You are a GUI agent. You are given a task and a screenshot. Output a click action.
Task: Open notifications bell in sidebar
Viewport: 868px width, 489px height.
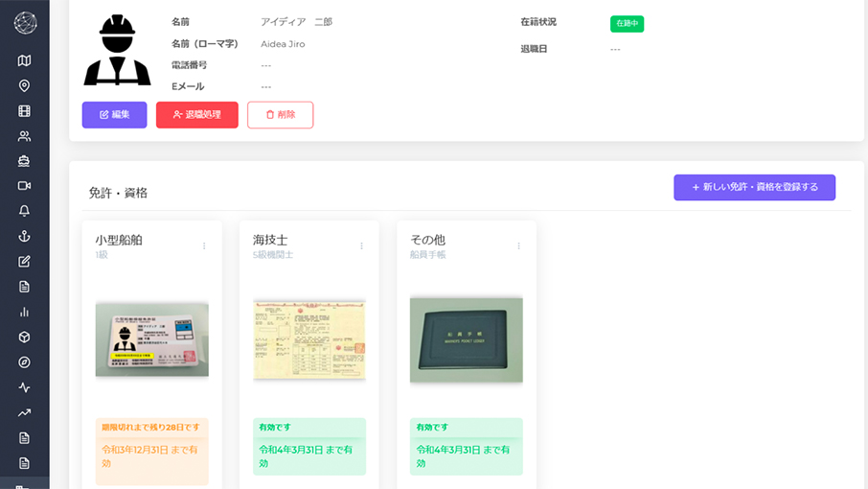click(24, 211)
